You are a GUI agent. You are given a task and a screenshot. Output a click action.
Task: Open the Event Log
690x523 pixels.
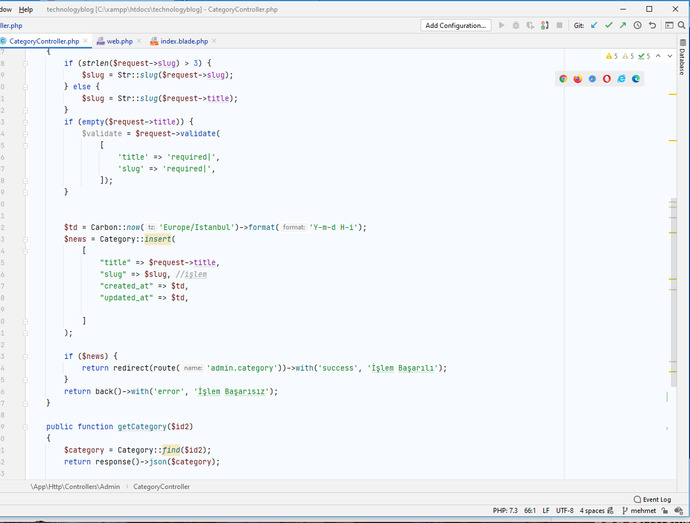coord(652,499)
